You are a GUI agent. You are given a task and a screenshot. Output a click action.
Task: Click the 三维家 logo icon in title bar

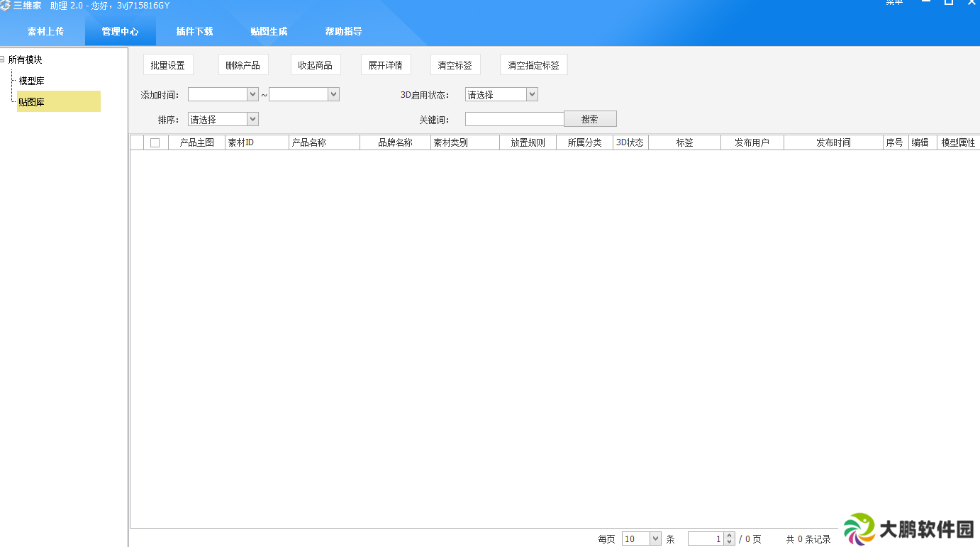(6, 5)
